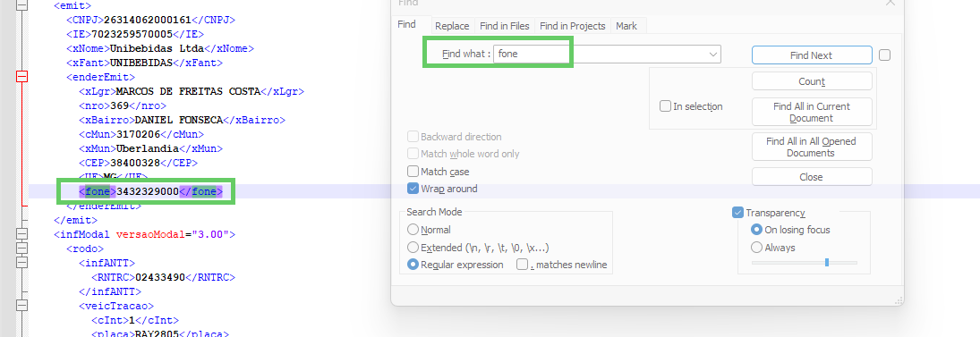Open the Find what history dropdown
This screenshot has width=980, height=337.
(713, 55)
